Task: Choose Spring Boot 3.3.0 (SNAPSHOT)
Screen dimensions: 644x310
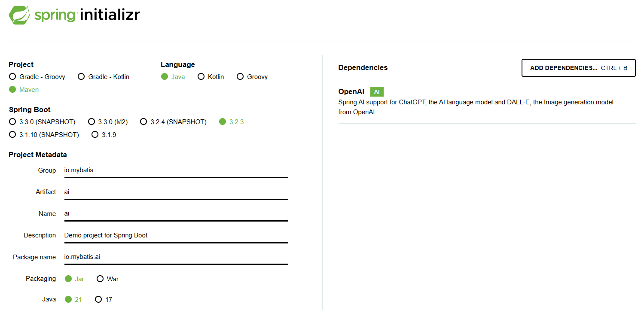Action: 12,122
